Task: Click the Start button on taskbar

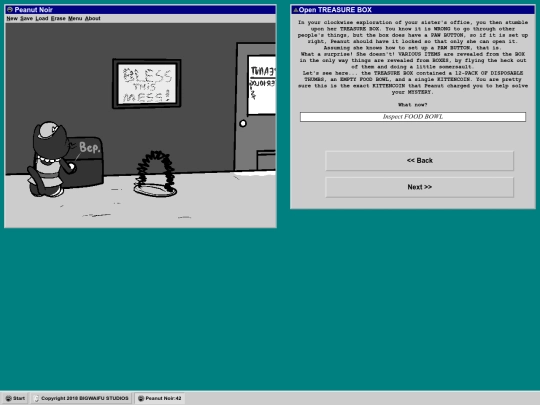Action: click(15, 398)
